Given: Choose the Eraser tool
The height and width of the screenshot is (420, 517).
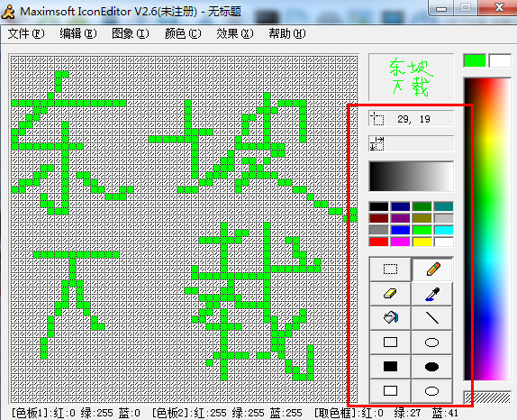Looking at the screenshot, I should pos(390,293).
